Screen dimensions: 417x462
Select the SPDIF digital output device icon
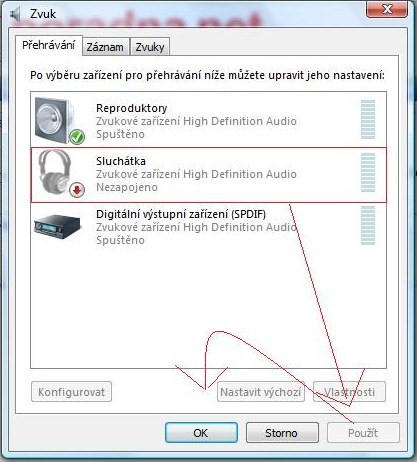click(x=58, y=226)
